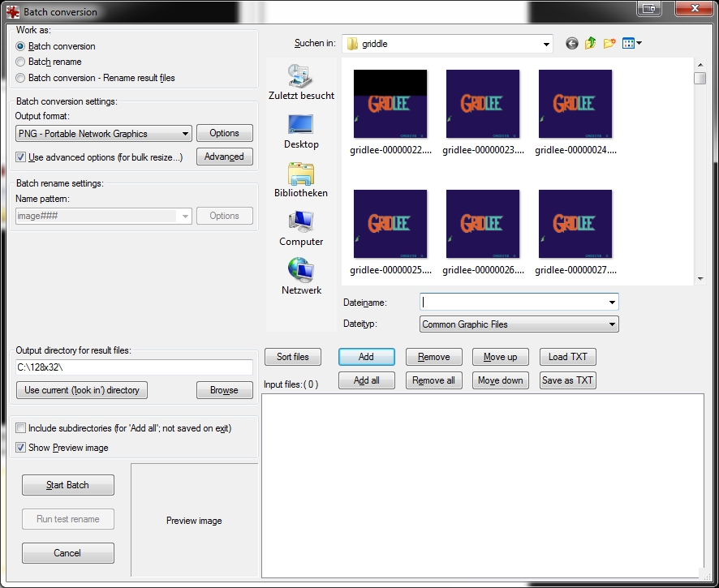Click the Output directory text field
Screen dimensions: 719x588
(x=134, y=367)
